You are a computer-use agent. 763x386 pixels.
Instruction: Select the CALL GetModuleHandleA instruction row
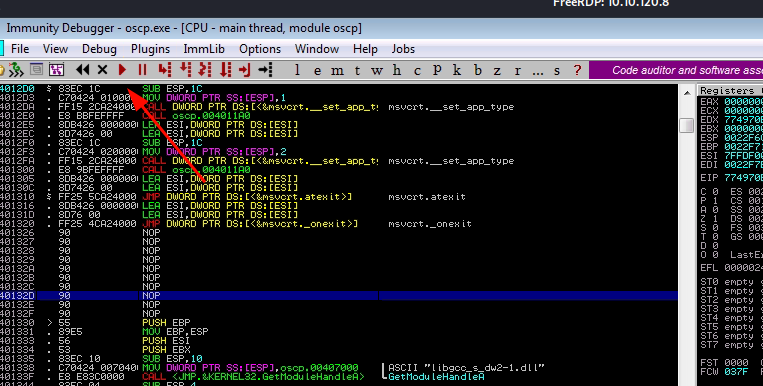point(339,377)
